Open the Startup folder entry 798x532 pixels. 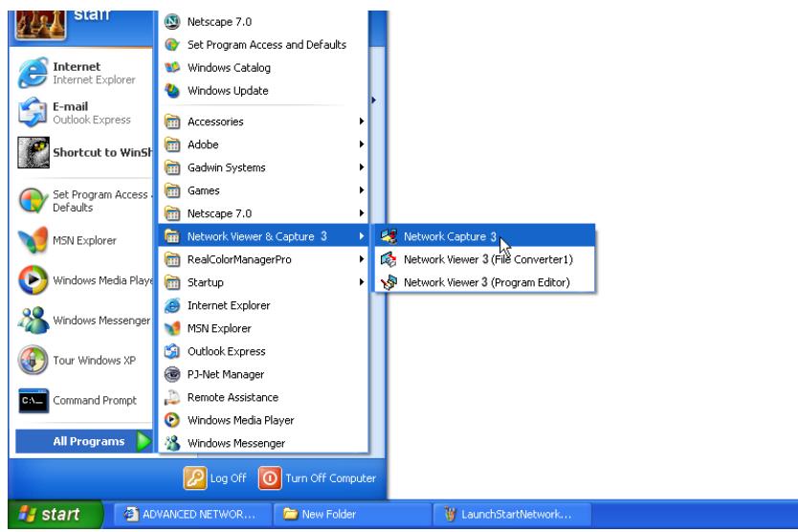point(263,282)
